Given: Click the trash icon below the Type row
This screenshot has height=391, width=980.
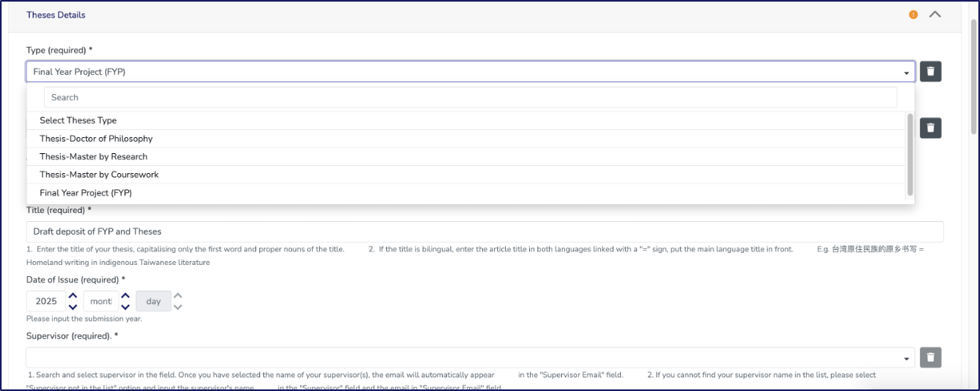Looking at the screenshot, I should coord(931,128).
